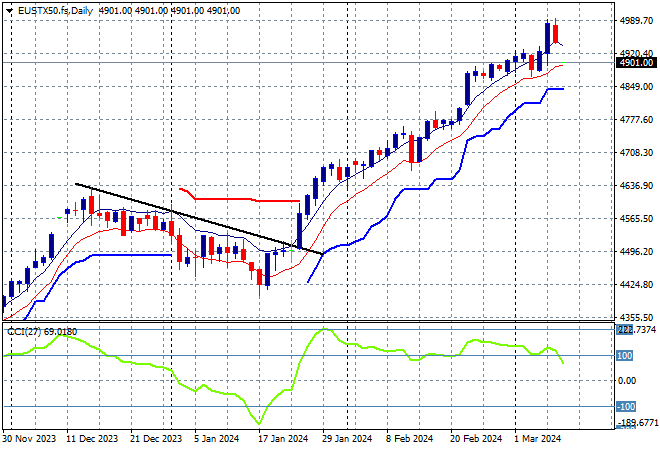Click the 20 Feb 2024 date label

pyautogui.click(x=474, y=439)
